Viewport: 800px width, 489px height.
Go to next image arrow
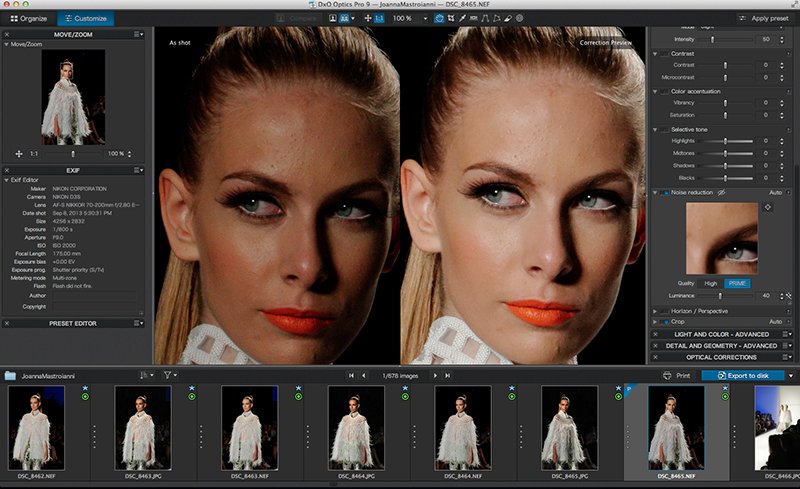[435, 376]
